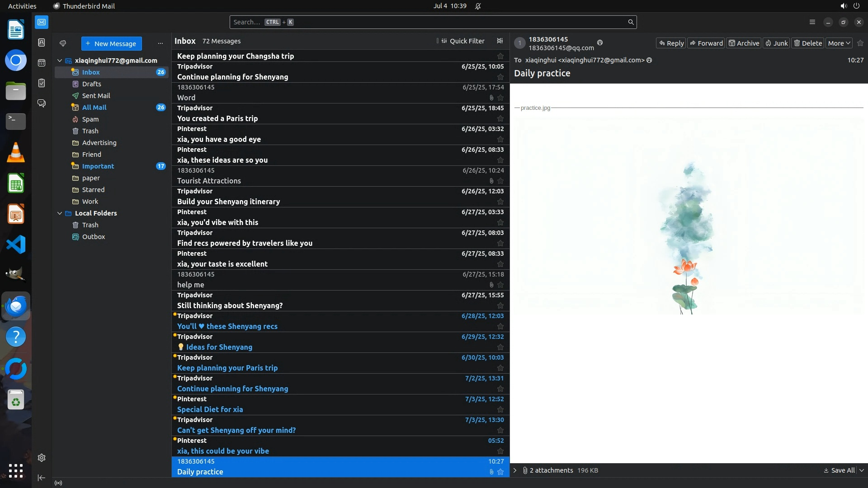Star the 'Tourist Attractions' message

(500, 181)
